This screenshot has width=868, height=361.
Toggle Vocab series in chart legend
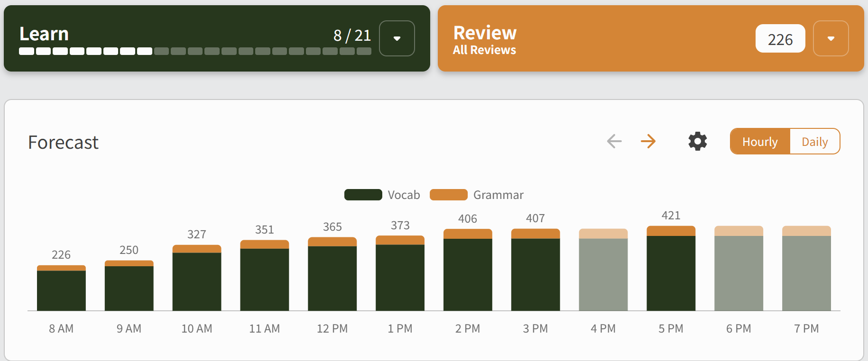tap(382, 195)
